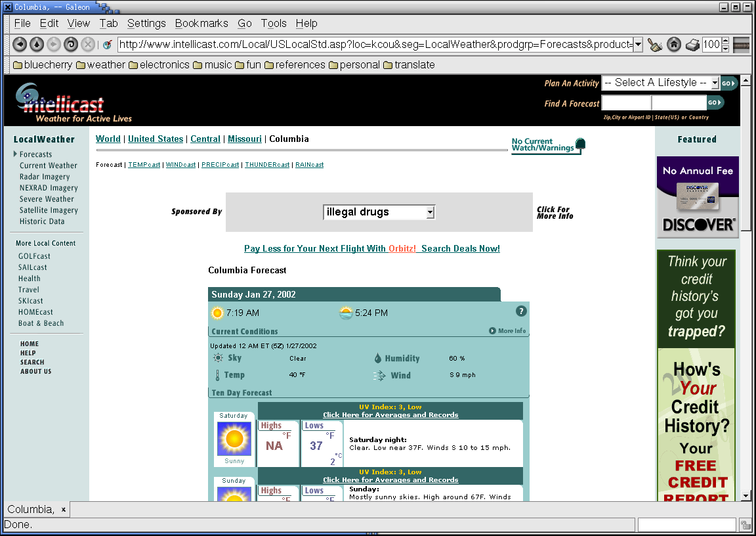
Task: Reload the page with the Refresh button
Action: pyautogui.click(x=71, y=45)
